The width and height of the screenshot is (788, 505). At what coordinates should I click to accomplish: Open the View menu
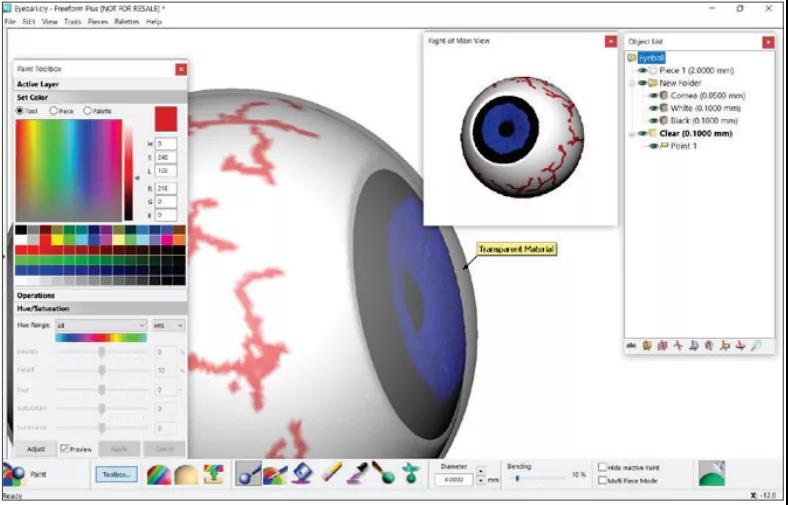pos(50,22)
